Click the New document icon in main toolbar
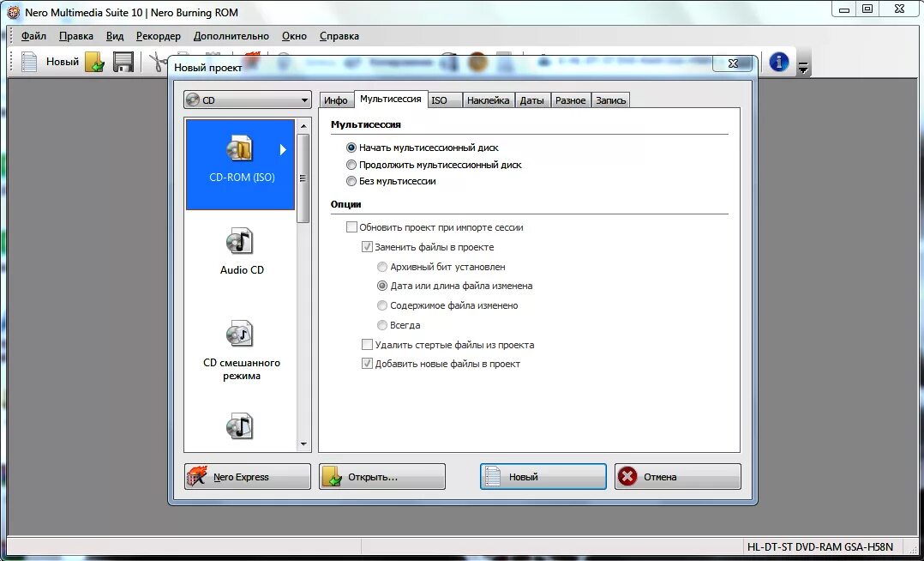The width and height of the screenshot is (924, 561). point(29,62)
